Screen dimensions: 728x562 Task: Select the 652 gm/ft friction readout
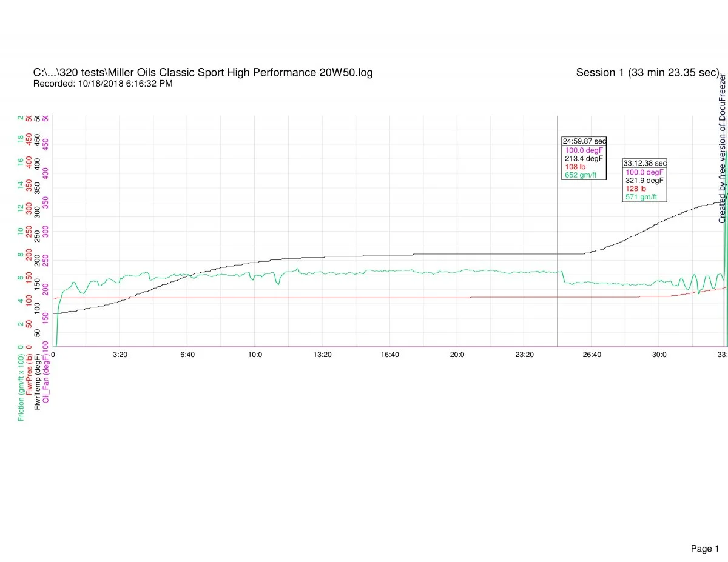coord(581,175)
